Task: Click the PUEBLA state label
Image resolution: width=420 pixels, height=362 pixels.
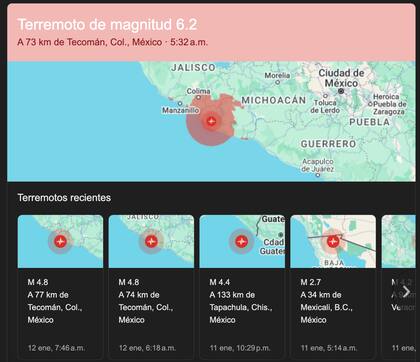Action: click(369, 122)
